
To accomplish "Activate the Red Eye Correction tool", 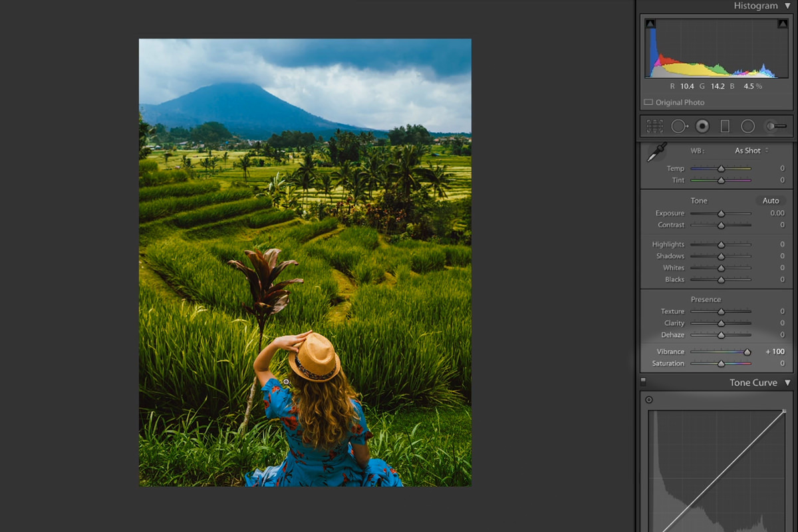I will (702, 126).
